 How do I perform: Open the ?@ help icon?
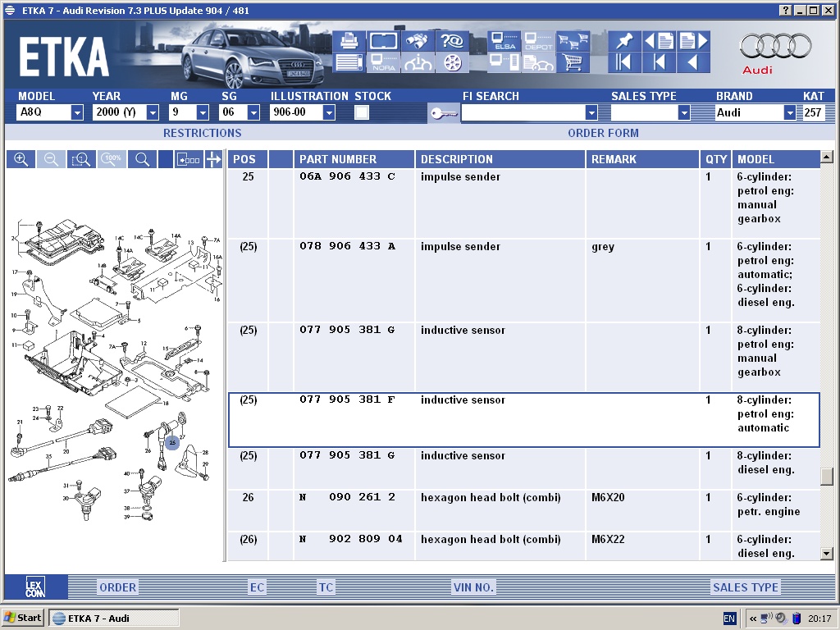point(452,41)
